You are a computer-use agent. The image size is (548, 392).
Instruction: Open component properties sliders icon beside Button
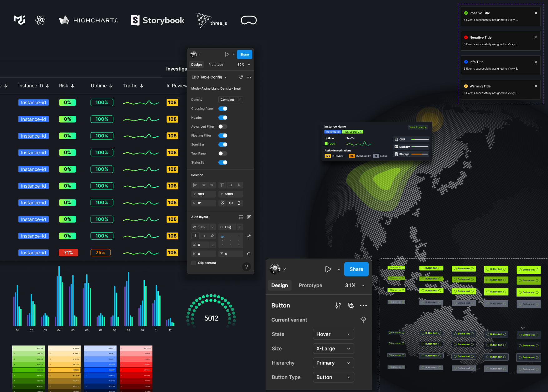tap(338, 306)
